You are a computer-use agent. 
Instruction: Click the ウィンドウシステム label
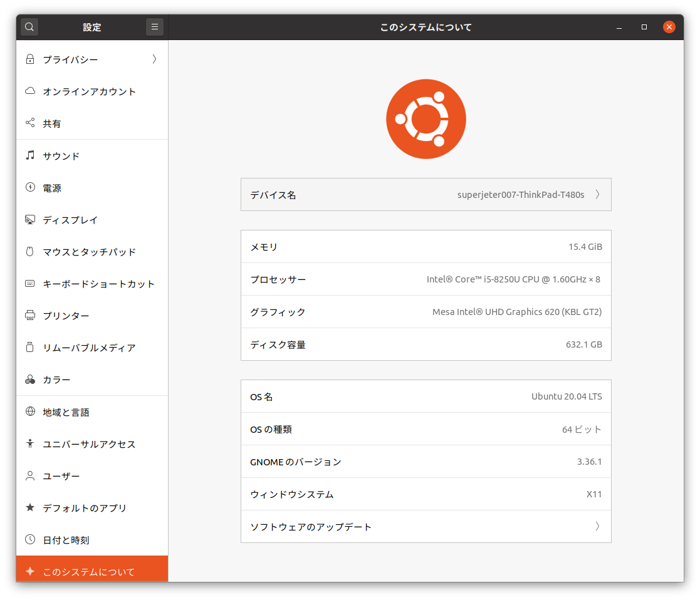point(291,494)
